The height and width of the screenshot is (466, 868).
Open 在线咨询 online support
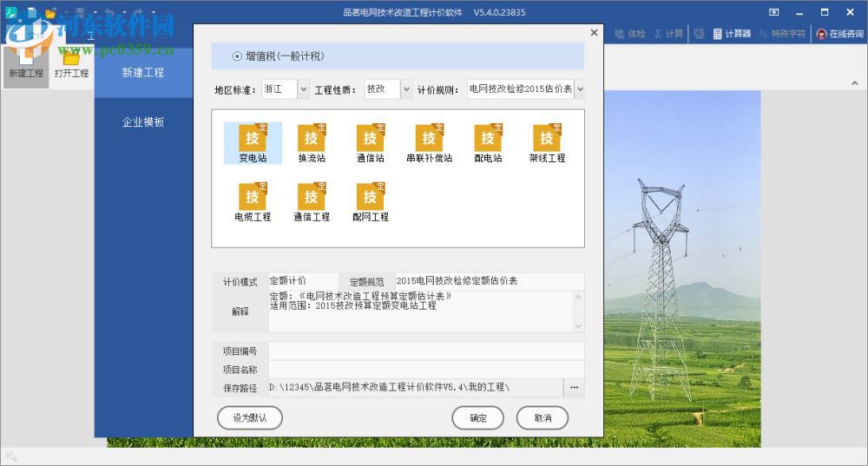(840, 34)
